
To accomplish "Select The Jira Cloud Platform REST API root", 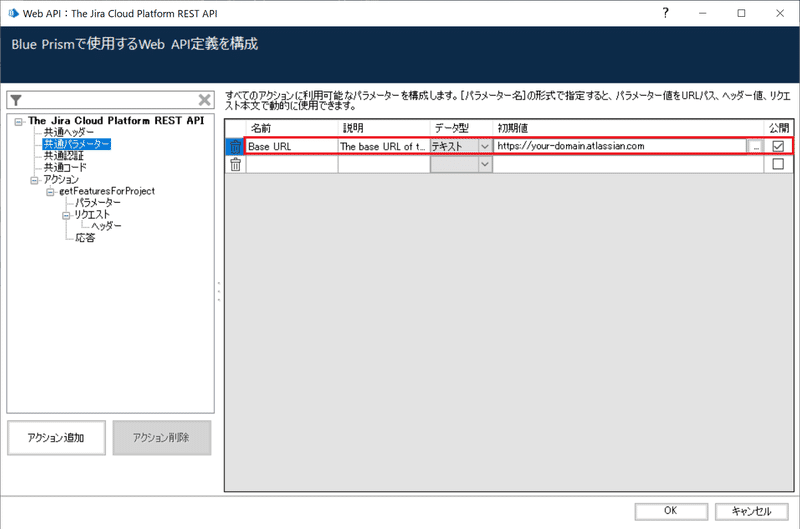I will tap(116, 121).
